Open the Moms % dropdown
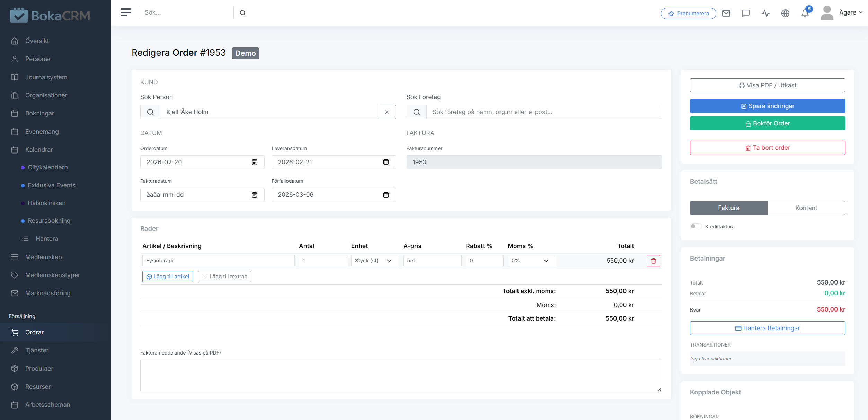 coord(531,261)
